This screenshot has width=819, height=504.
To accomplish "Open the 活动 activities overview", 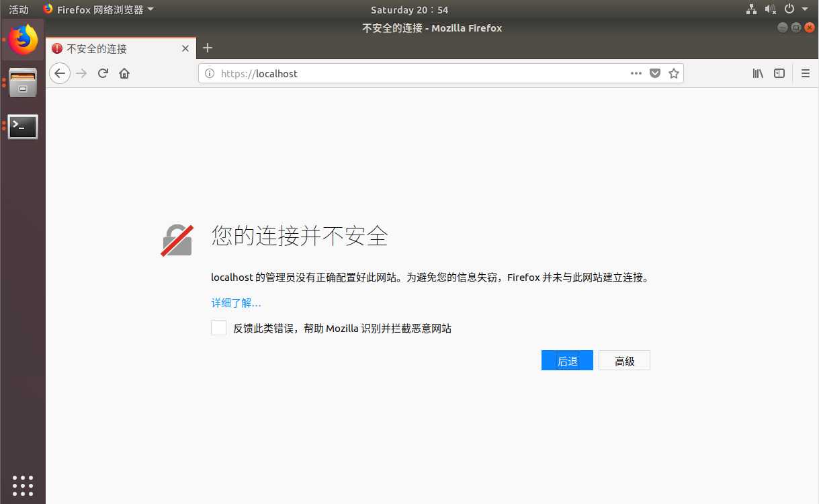I will click(x=19, y=9).
